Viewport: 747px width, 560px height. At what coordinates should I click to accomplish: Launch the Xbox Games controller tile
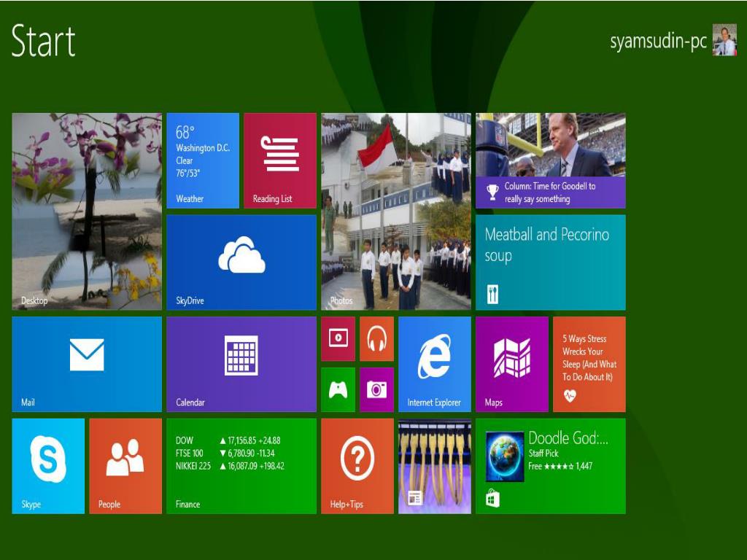click(338, 389)
